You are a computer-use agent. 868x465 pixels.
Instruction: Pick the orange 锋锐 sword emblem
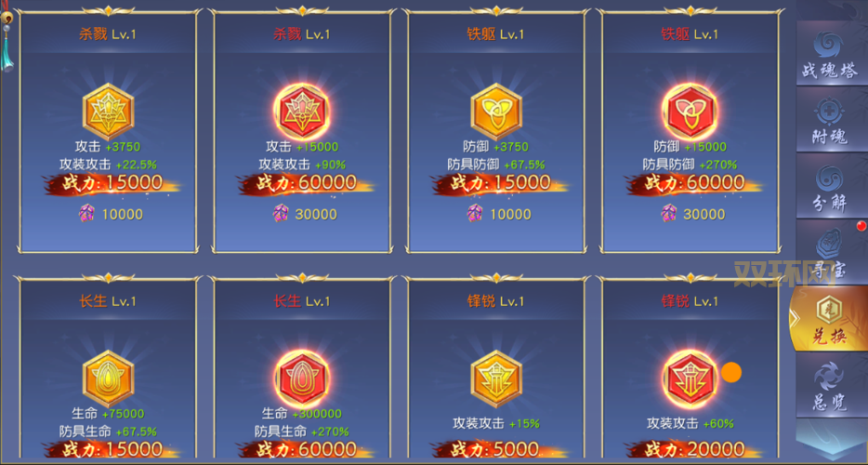click(x=496, y=379)
